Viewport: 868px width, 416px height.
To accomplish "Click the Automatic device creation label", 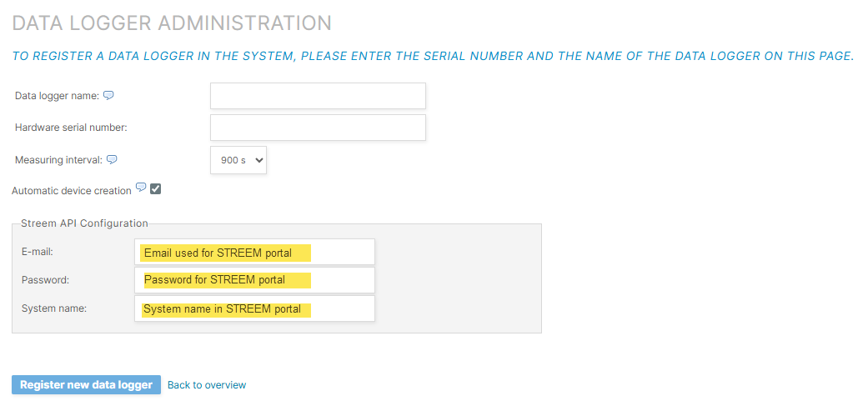I will (72, 191).
